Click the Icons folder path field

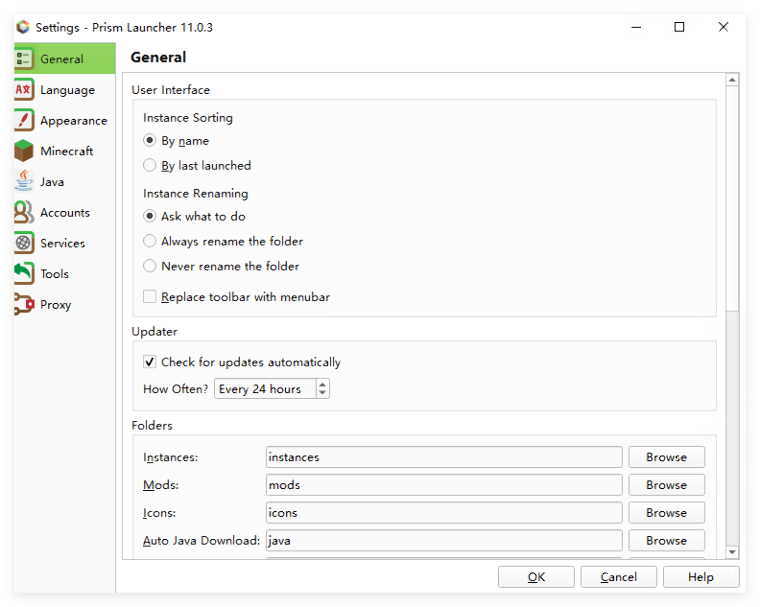coord(444,513)
